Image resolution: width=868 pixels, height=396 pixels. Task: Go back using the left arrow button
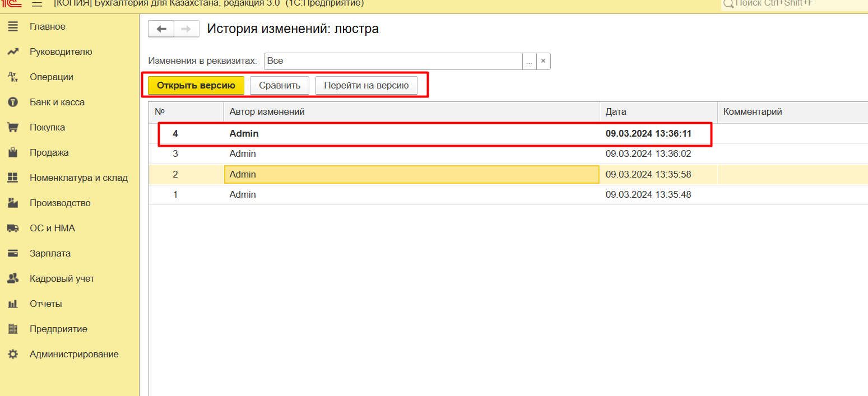[x=161, y=29]
